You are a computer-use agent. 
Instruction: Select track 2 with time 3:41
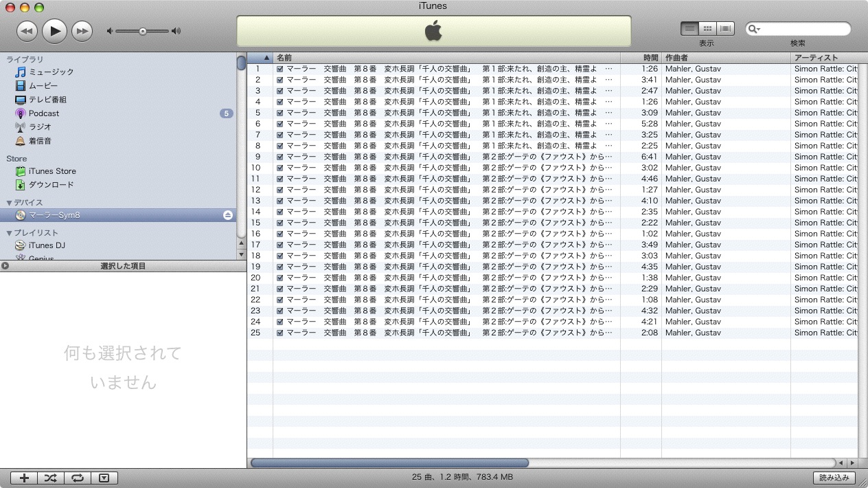tap(552, 80)
